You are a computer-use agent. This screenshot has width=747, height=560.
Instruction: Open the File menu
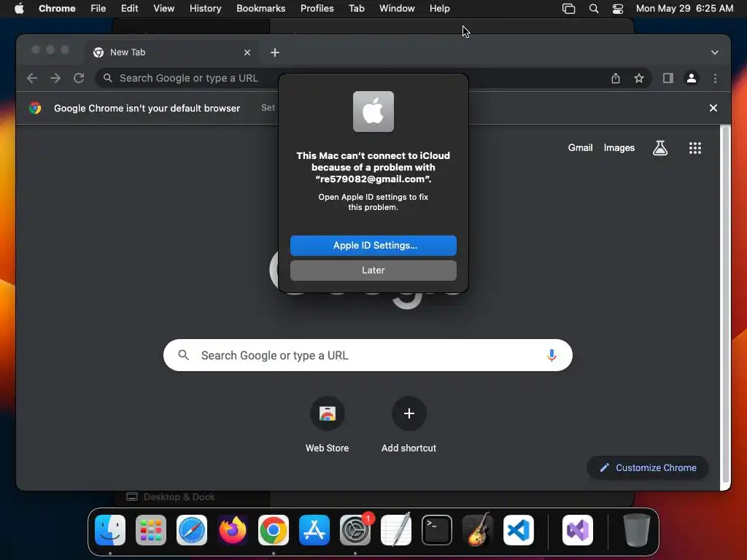point(98,8)
